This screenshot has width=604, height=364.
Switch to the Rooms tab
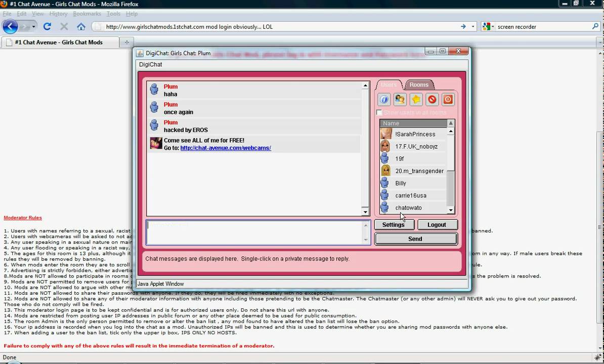point(419,84)
